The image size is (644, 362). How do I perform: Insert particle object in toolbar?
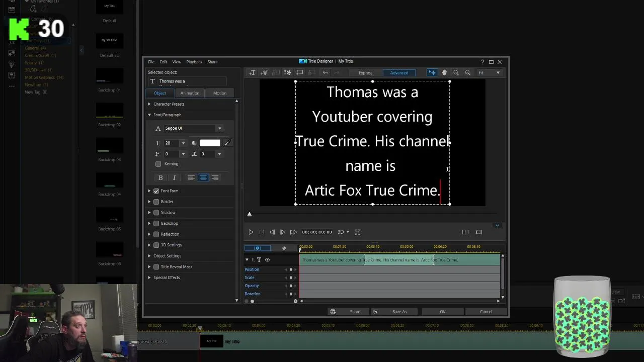(264, 72)
